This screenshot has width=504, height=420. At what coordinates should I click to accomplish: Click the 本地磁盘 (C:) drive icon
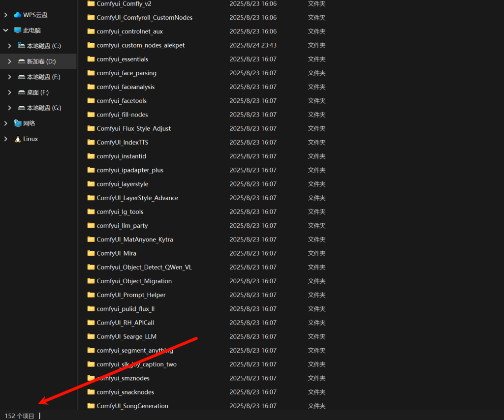click(x=22, y=46)
